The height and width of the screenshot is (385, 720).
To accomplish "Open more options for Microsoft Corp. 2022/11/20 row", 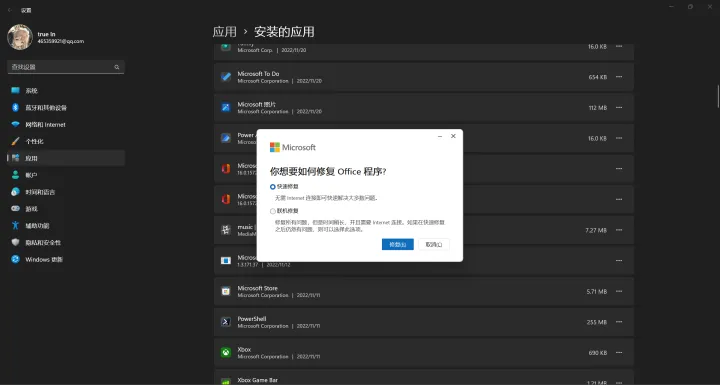I will coord(619,46).
